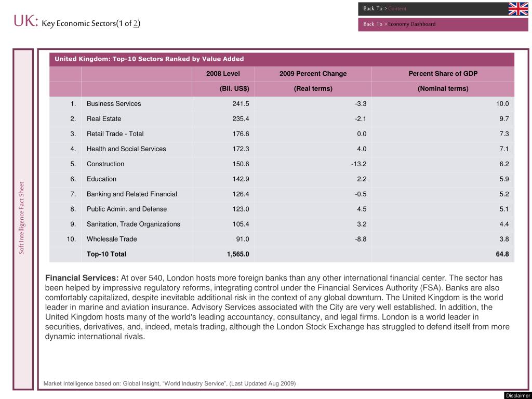Click the 1,565.0 total value
The width and height of the screenshot is (532, 399).
pyautogui.click(x=238, y=254)
